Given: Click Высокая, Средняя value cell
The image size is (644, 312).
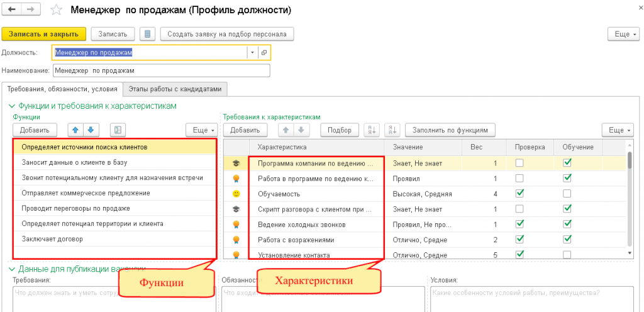Looking at the screenshot, I should click(x=423, y=194).
